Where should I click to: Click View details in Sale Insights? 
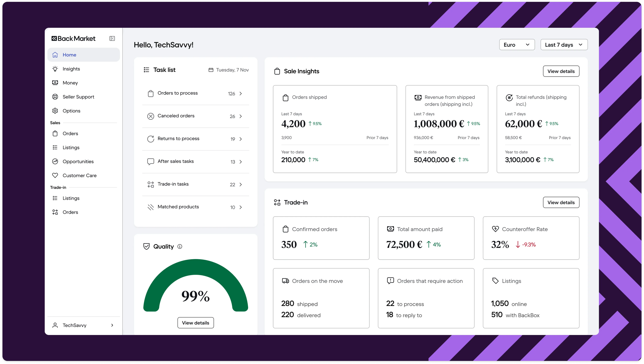coord(561,71)
